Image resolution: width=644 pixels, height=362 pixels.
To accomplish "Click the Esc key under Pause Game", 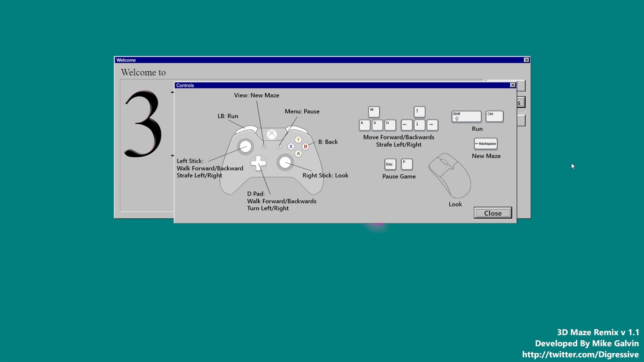I will [389, 164].
